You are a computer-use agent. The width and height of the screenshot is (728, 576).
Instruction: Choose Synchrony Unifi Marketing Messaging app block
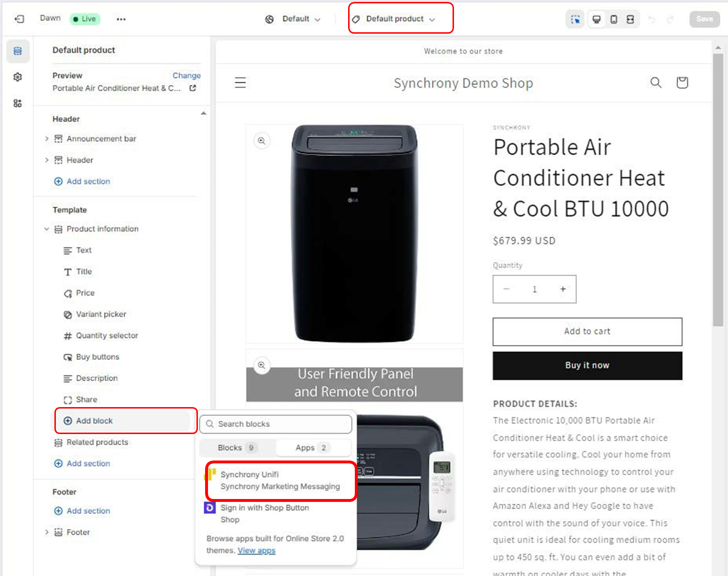[281, 480]
